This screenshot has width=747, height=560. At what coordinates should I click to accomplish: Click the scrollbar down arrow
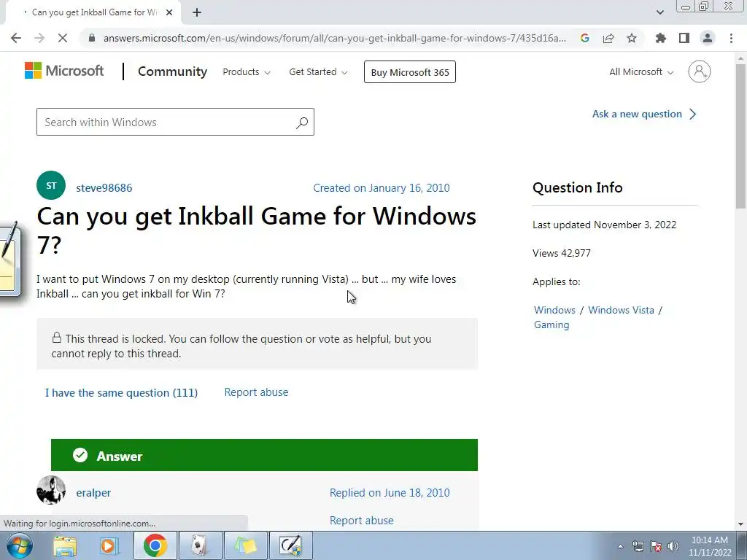pyautogui.click(x=741, y=524)
